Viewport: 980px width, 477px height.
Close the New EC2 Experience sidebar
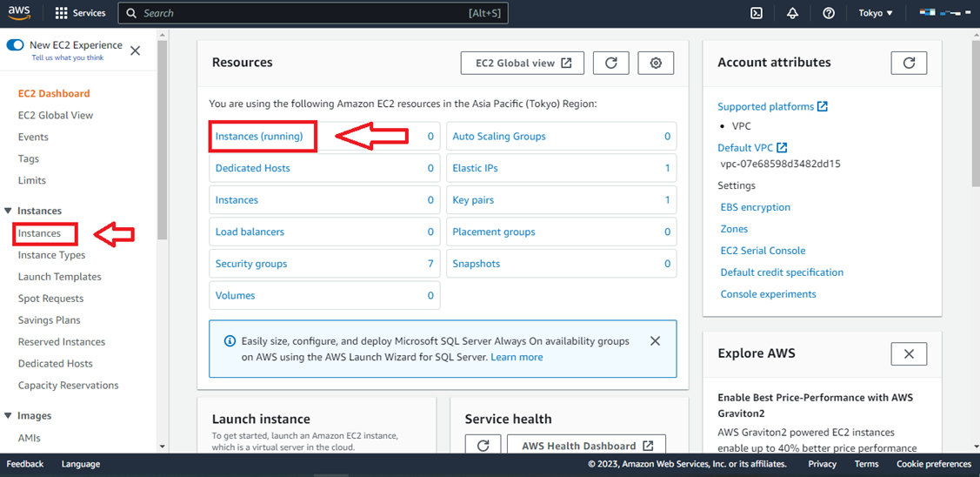point(135,50)
